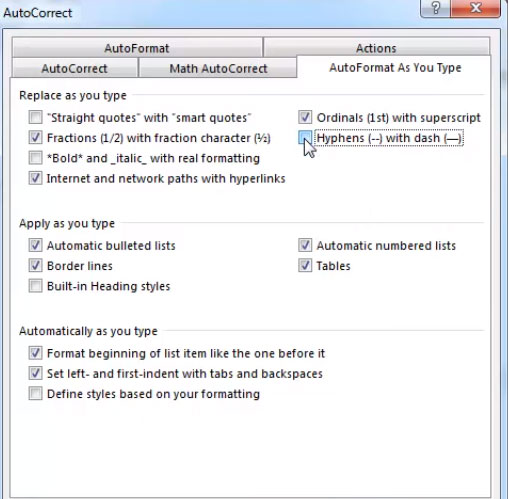
Task: Uncheck the Tables option
Action: (x=305, y=266)
